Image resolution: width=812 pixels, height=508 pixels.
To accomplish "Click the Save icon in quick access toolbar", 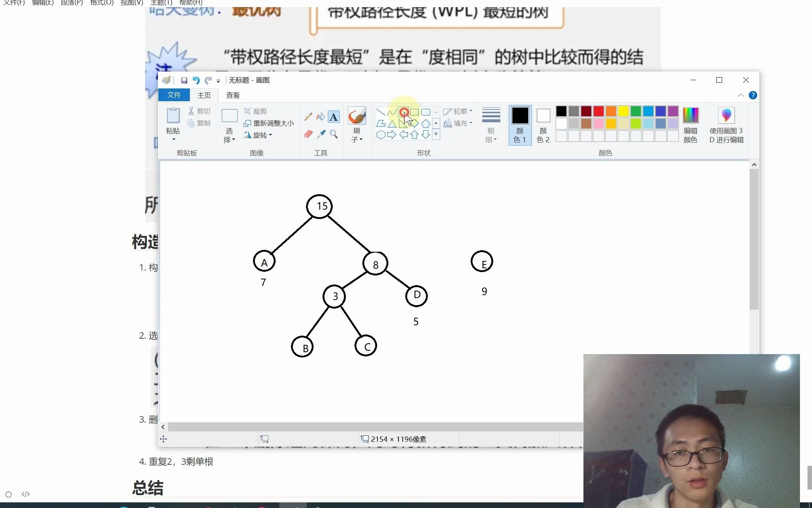I will coord(184,80).
